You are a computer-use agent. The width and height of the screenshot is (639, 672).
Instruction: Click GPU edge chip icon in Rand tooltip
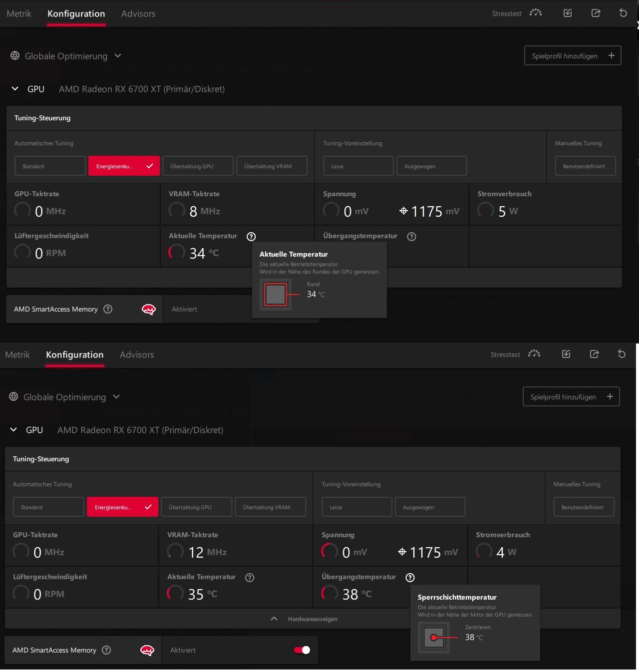[276, 295]
